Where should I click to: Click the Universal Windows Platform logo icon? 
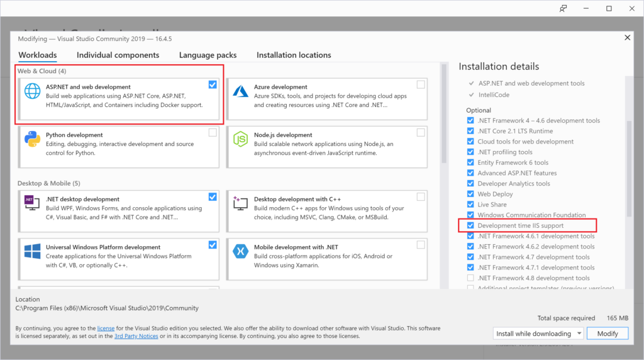pos(33,251)
